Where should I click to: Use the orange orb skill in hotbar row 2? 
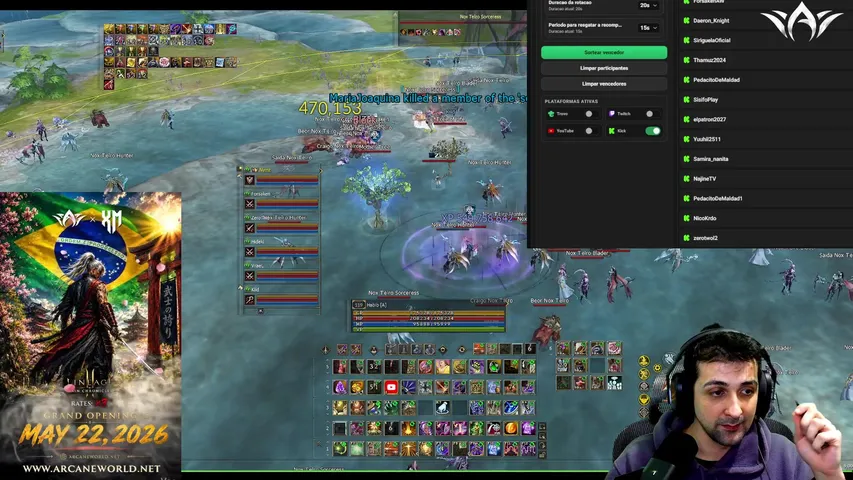click(511, 428)
